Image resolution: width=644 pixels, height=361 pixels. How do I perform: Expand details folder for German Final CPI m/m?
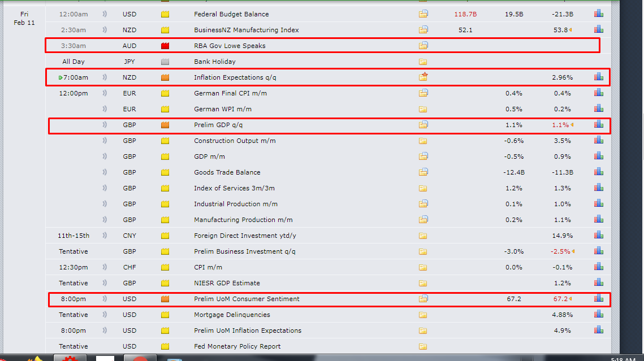pyautogui.click(x=423, y=93)
